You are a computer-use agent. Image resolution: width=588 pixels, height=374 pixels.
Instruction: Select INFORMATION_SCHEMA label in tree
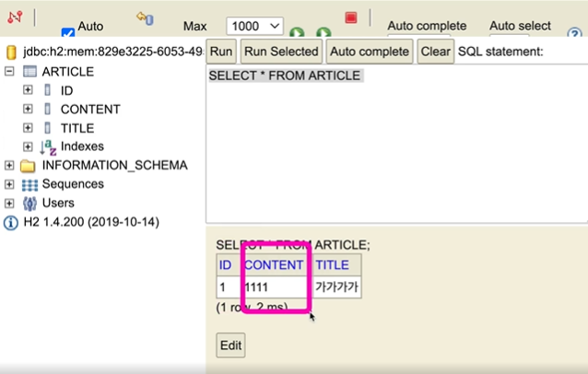pos(115,165)
